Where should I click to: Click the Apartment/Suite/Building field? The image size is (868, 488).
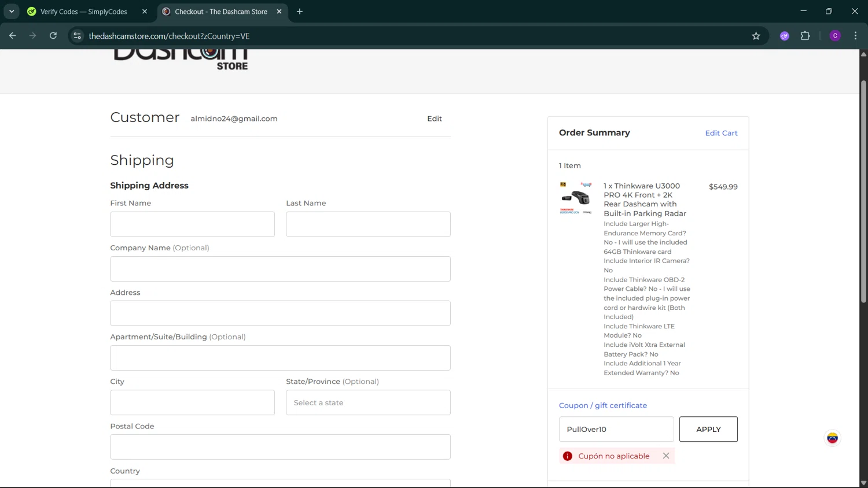pyautogui.click(x=280, y=358)
